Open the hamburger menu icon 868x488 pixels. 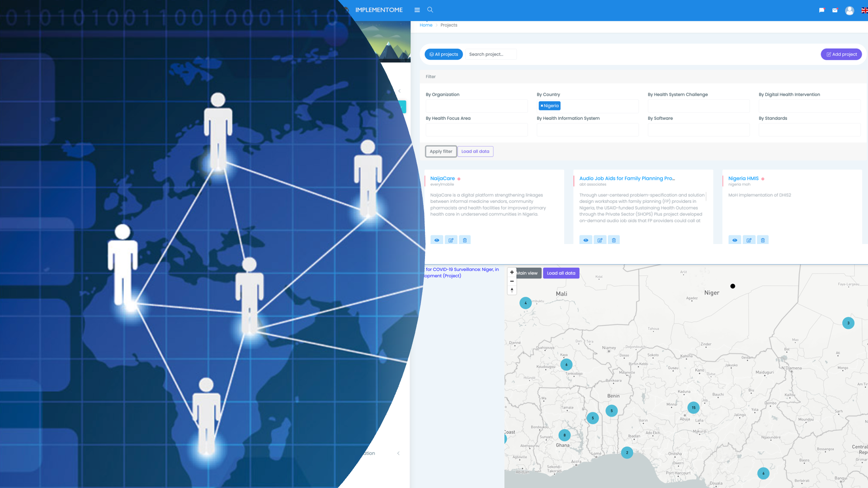pyautogui.click(x=417, y=10)
